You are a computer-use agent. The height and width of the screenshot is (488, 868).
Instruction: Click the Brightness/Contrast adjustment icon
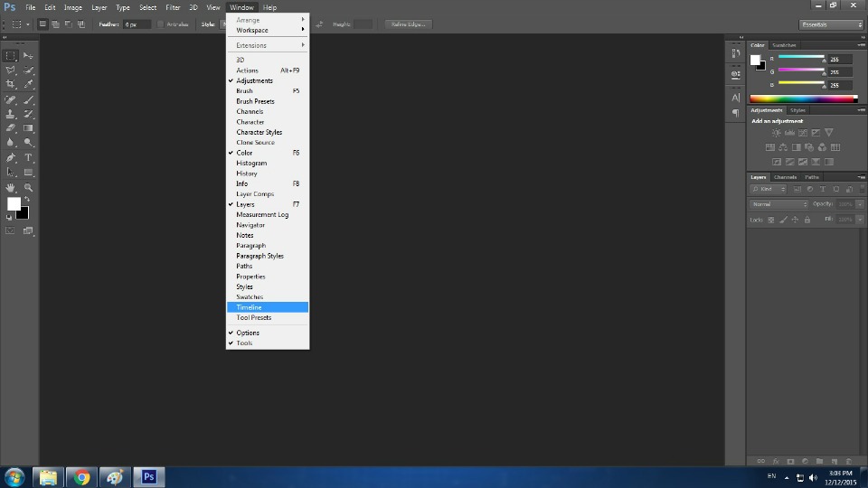[x=776, y=133]
